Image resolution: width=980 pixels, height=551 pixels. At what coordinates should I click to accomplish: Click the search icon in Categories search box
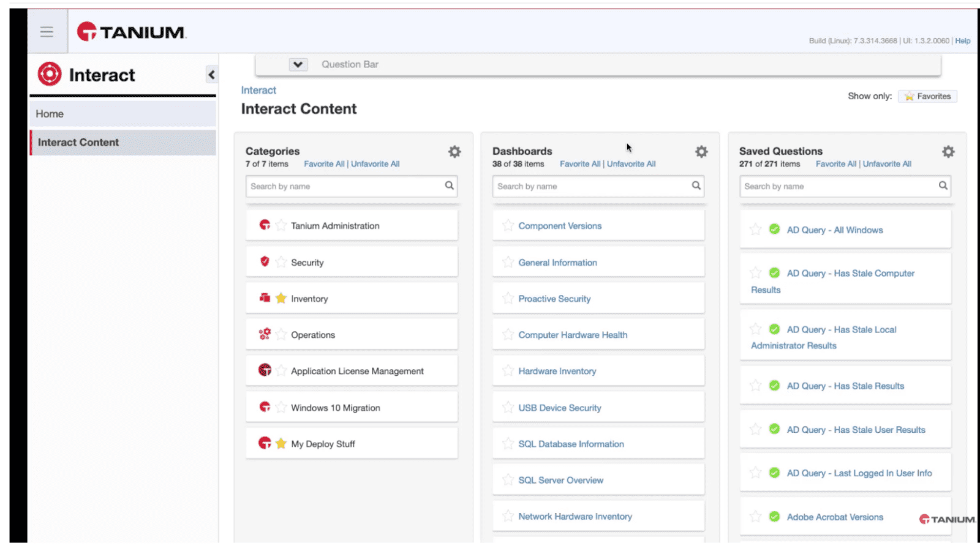pyautogui.click(x=449, y=186)
